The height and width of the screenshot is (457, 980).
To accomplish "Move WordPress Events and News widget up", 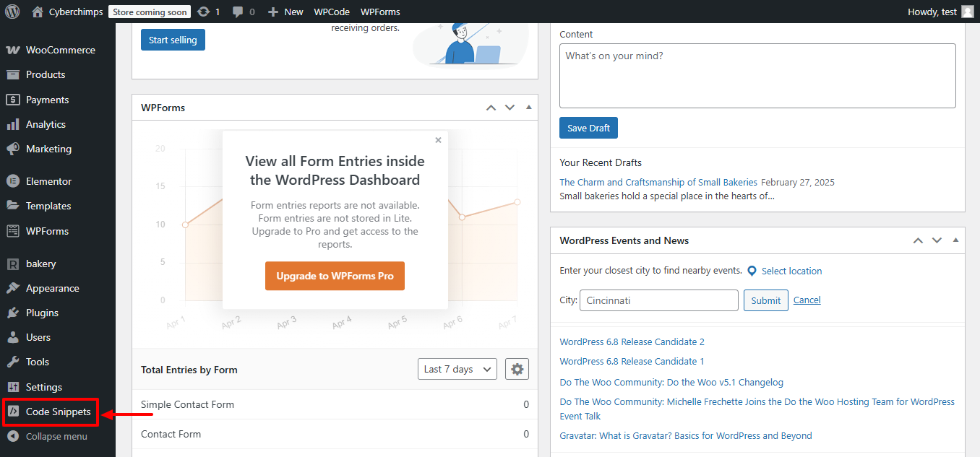I will point(919,240).
